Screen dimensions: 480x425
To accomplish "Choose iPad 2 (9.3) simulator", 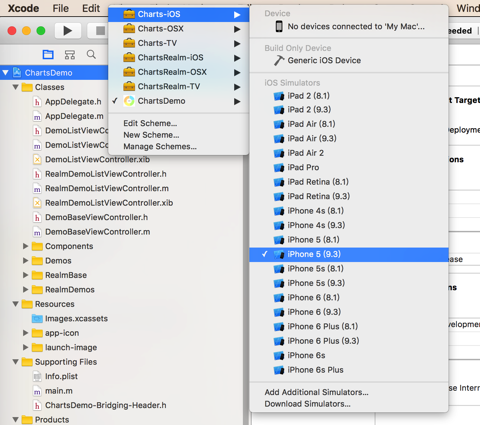I will pos(349,110).
